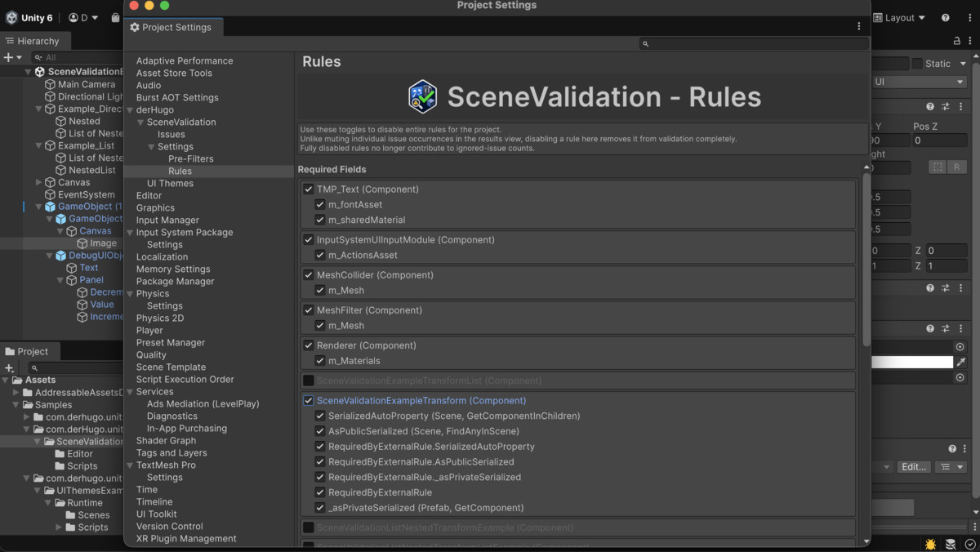Toggle MeshCollider (Component) checkbox

(309, 274)
